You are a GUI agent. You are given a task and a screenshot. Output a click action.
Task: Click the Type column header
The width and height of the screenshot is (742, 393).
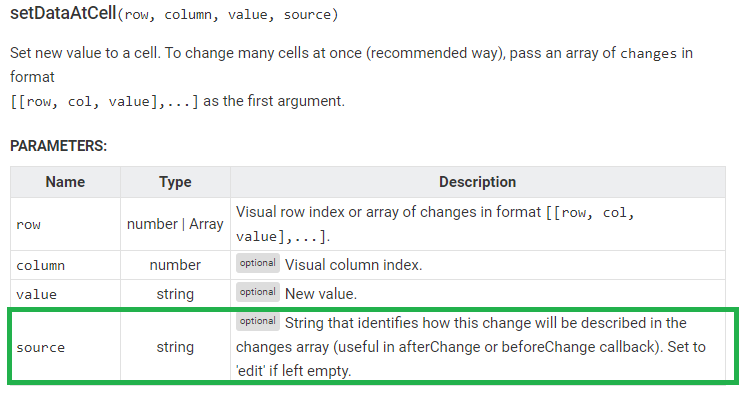click(175, 182)
